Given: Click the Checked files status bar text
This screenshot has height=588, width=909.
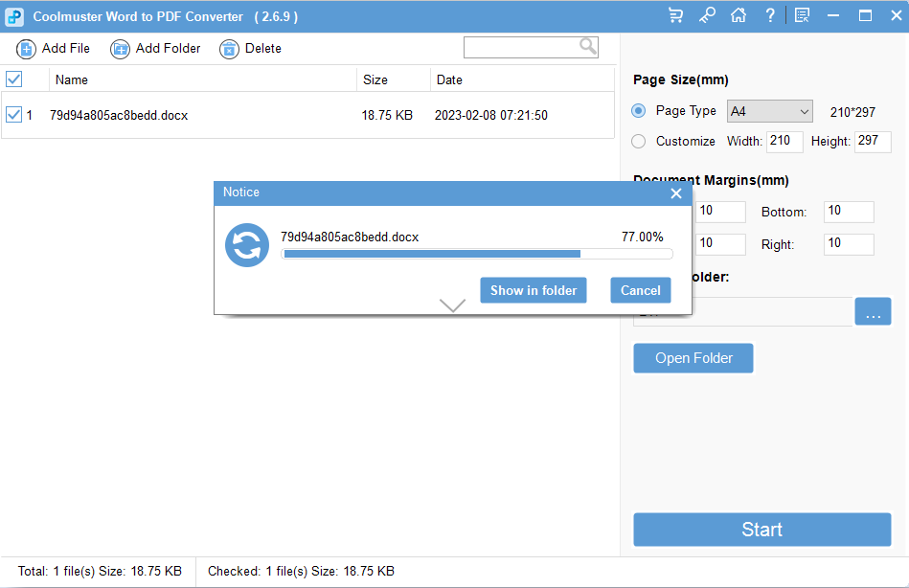Looking at the screenshot, I should [x=301, y=571].
